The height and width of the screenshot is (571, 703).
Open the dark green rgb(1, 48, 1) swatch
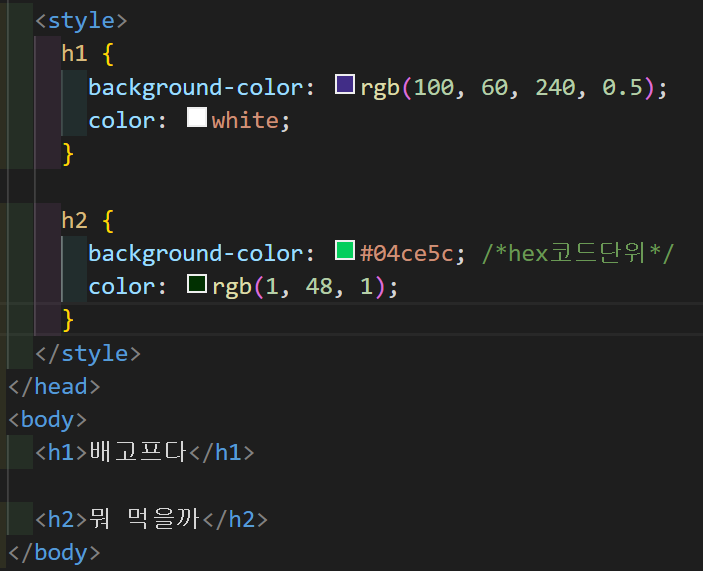tap(197, 284)
